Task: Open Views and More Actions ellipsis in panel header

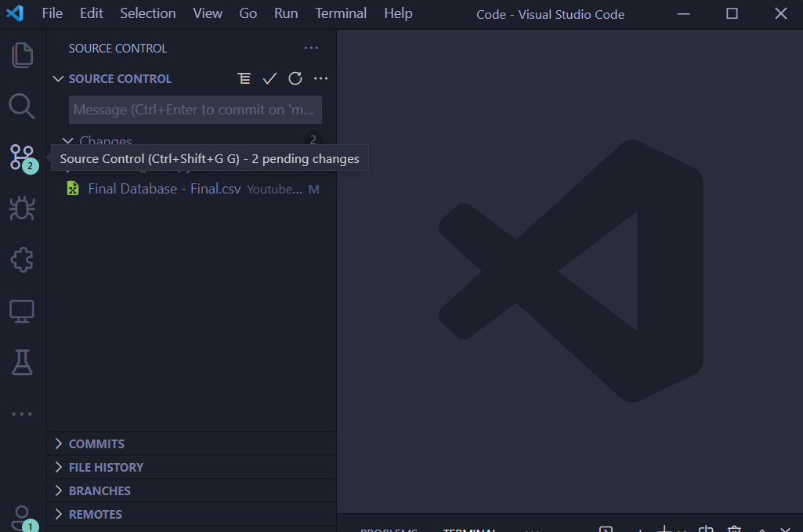Action: pos(311,48)
